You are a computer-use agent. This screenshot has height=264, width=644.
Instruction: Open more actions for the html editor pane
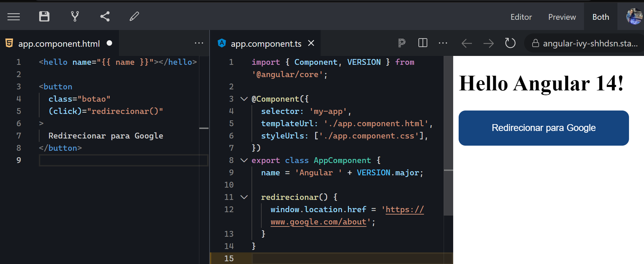pyautogui.click(x=199, y=43)
